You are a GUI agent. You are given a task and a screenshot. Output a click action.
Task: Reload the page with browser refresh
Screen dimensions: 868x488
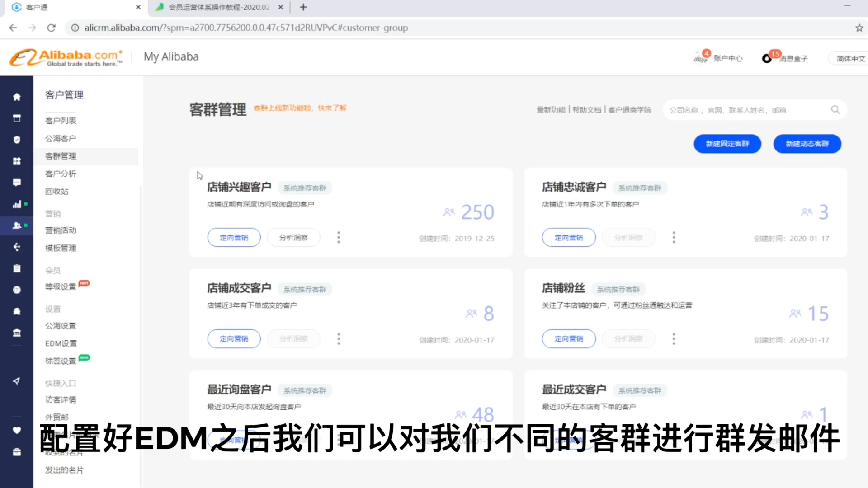pyautogui.click(x=52, y=28)
